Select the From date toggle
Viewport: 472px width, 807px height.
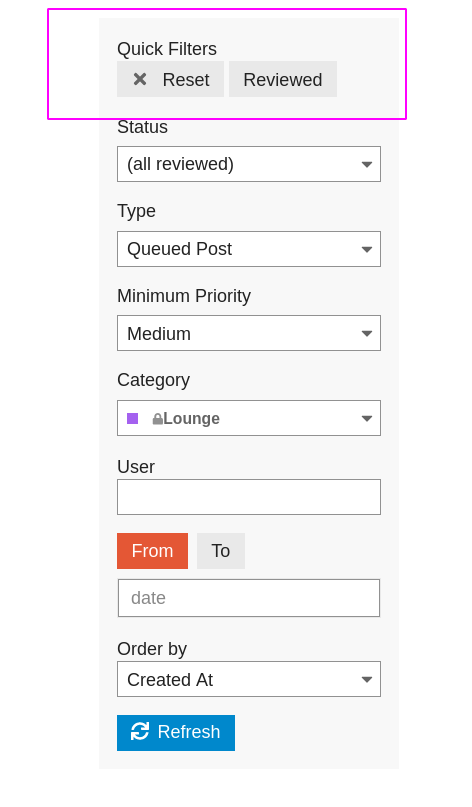(152, 551)
